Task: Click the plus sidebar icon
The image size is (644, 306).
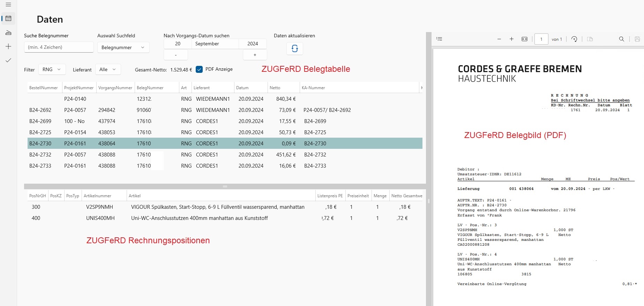Action: [x=8, y=46]
